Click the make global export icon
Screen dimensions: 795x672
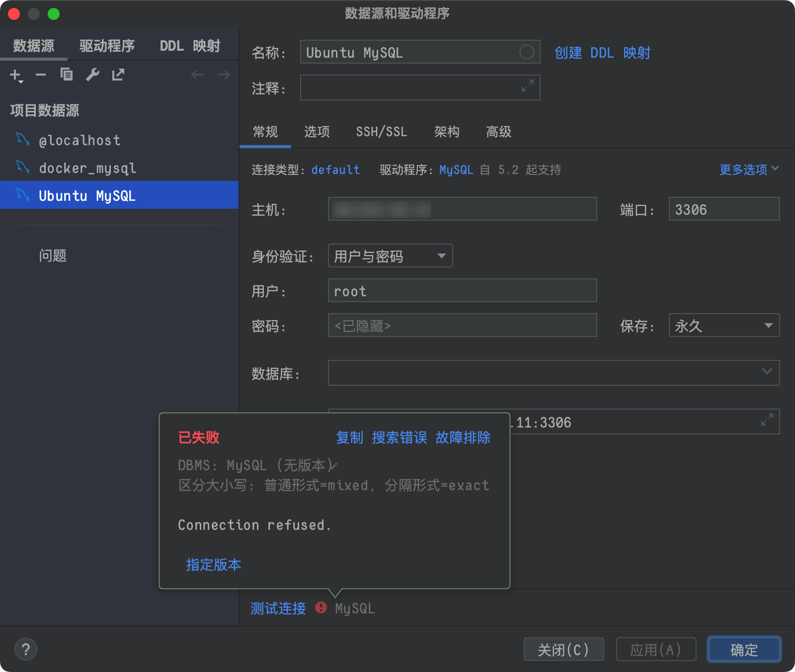coord(118,75)
